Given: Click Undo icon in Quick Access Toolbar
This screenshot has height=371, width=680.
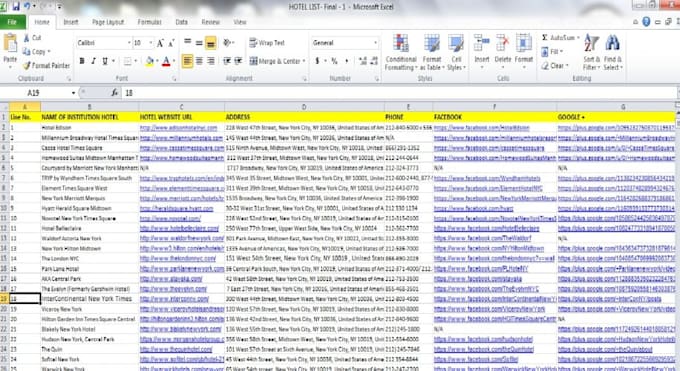Looking at the screenshot, I should 27,7.
